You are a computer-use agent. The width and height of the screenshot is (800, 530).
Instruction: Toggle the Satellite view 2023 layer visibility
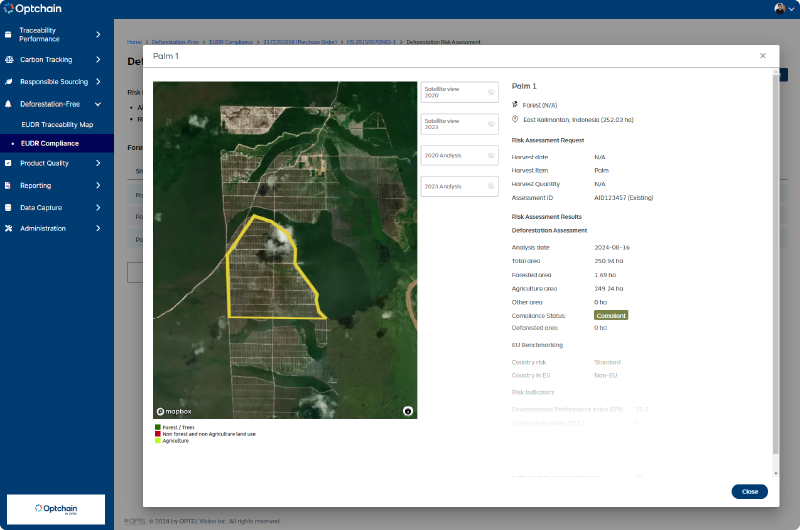(x=491, y=124)
